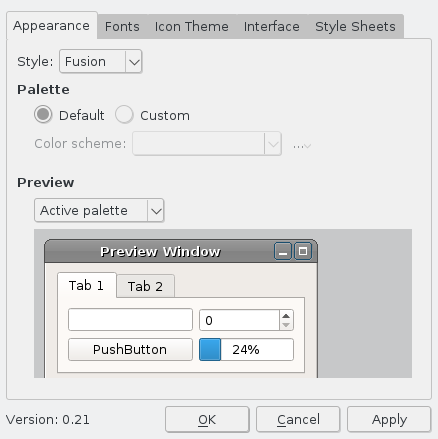This screenshot has height=439, width=438.
Task: Apply the current settings
Action: pyautogui.click(x=389, y=419)
